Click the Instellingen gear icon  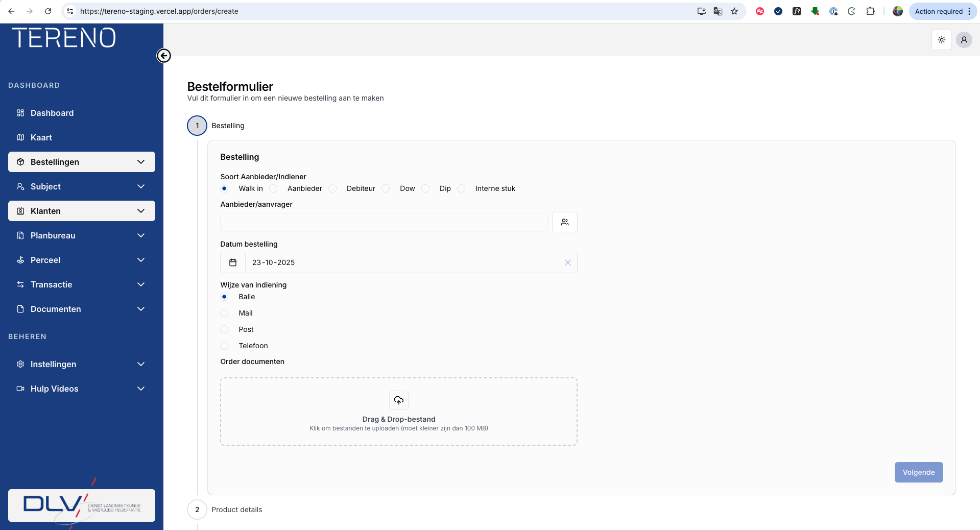[x=20, y=364]
